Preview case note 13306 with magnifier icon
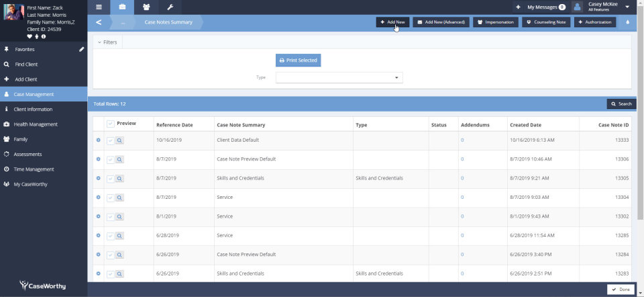Viewport: 644px width, 297px height. pyautogui.click(x=119, y=160)
